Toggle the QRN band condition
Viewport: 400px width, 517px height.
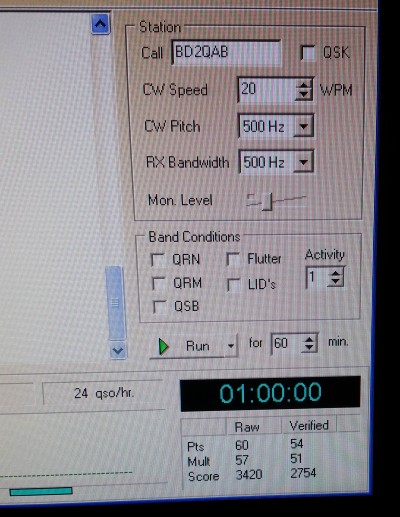point(158,260)
